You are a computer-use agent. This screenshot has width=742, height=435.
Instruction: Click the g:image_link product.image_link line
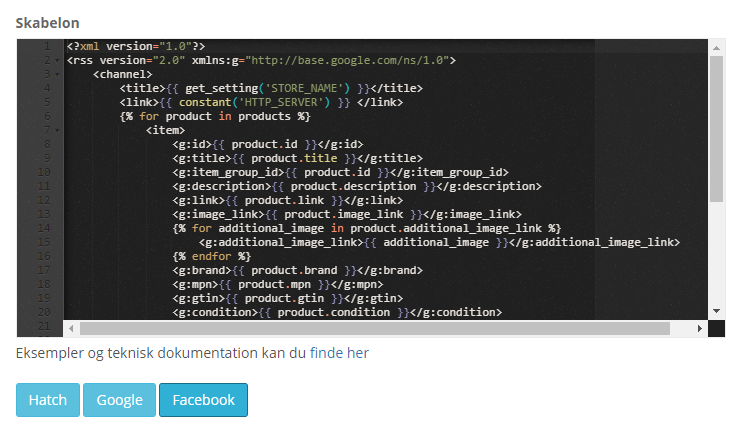[347, 214]
